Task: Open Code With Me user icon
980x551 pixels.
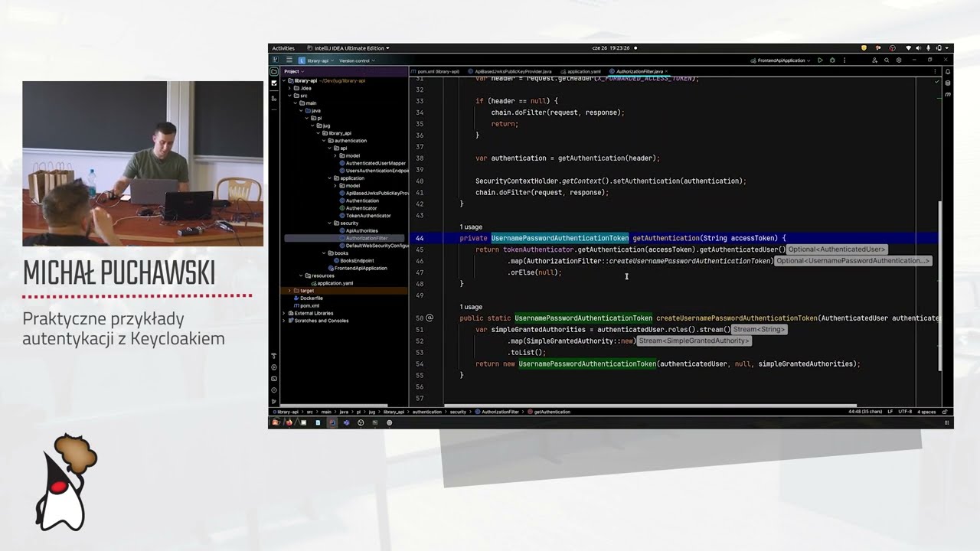Action: tap(875, 60)
